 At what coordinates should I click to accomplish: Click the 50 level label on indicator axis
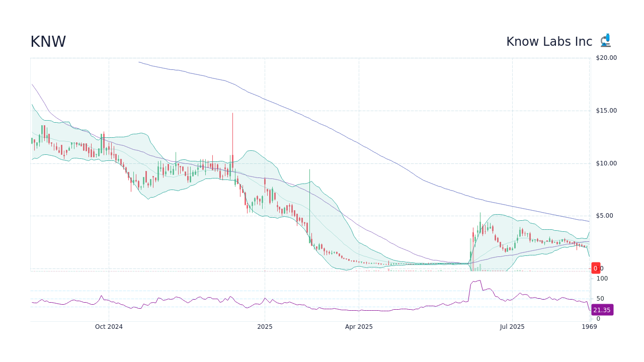coord(600,298)
